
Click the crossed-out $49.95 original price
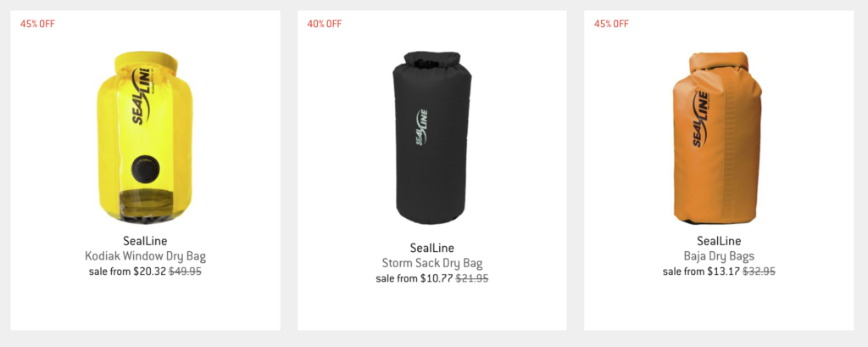click(x=185, y=271)
